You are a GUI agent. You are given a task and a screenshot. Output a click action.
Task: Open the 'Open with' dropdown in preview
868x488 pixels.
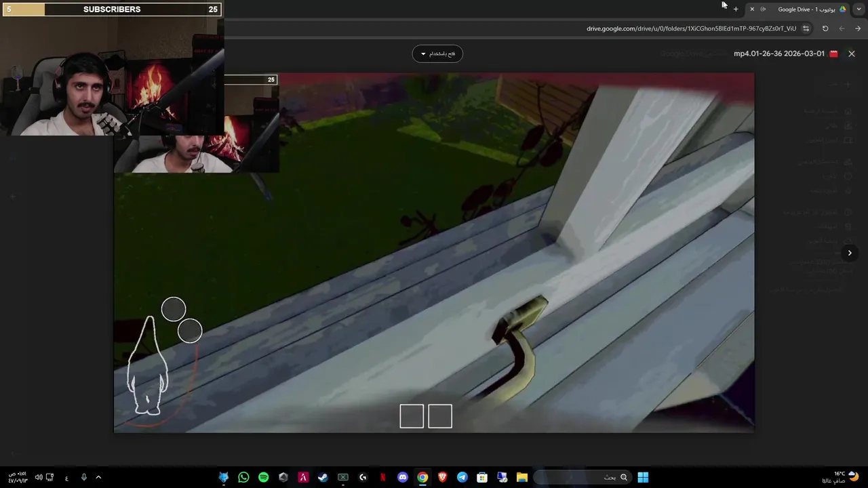point(437,54)
